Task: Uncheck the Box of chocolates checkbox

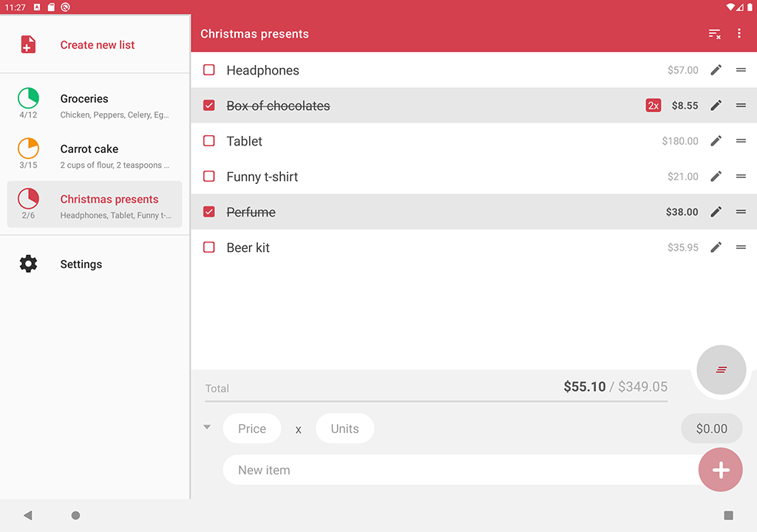Action: pyautogui.click(x=209, y=106)
